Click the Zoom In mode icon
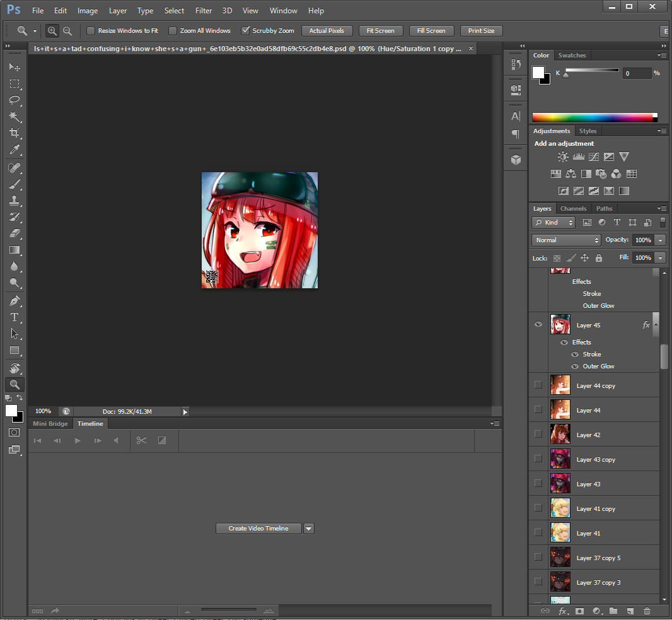Image resolution: width=672 pixels, height=620 pixels. pyautogui.click(x=52, y=31)
